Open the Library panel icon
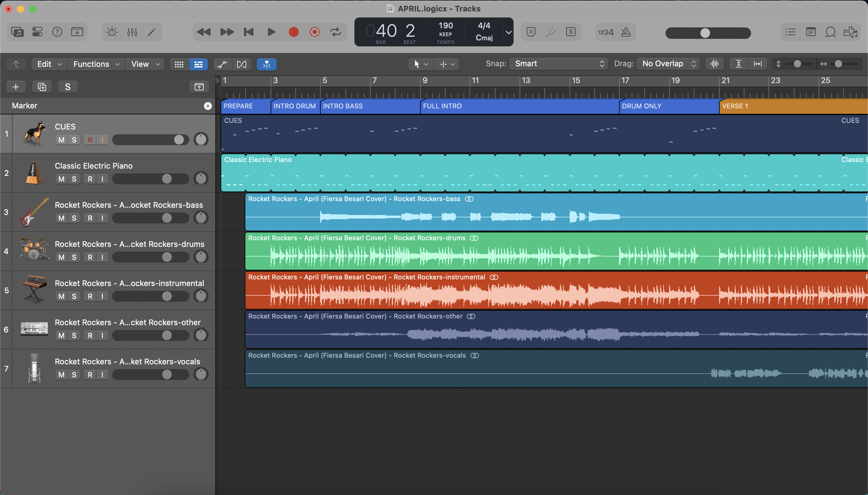 point(17,32)
